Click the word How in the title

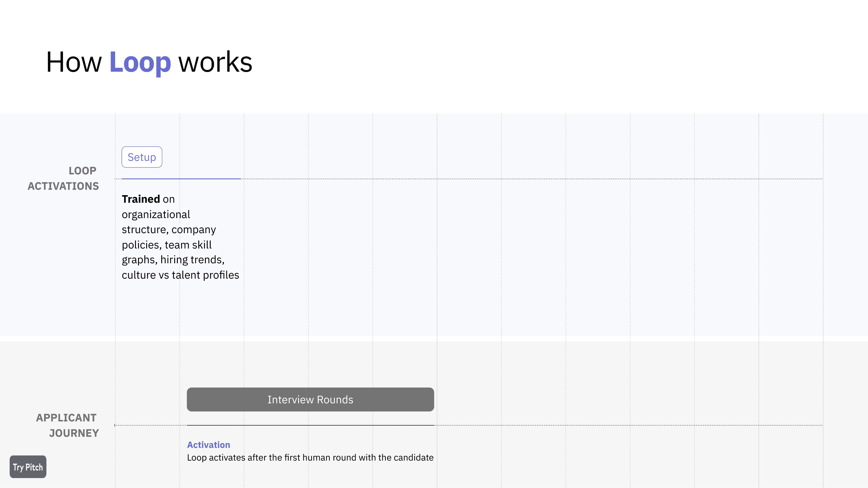74,63
